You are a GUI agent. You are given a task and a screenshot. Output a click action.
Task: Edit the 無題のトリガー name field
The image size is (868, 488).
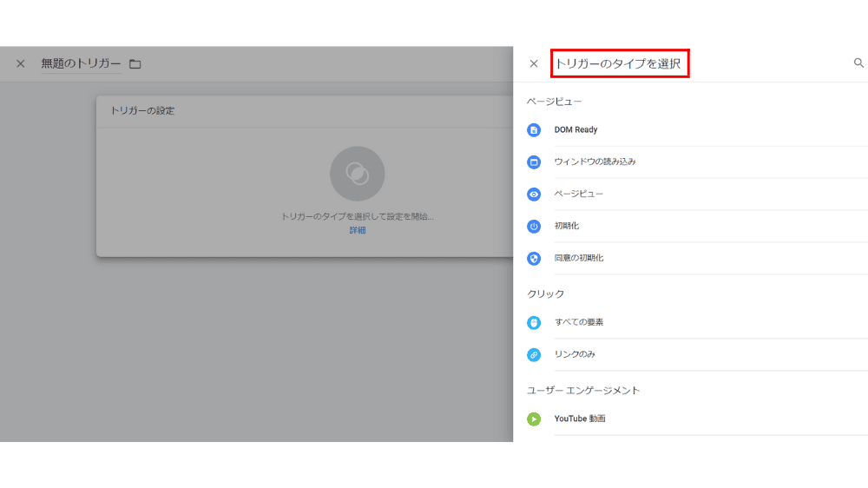pyautogui.click(x=81, y=63)
